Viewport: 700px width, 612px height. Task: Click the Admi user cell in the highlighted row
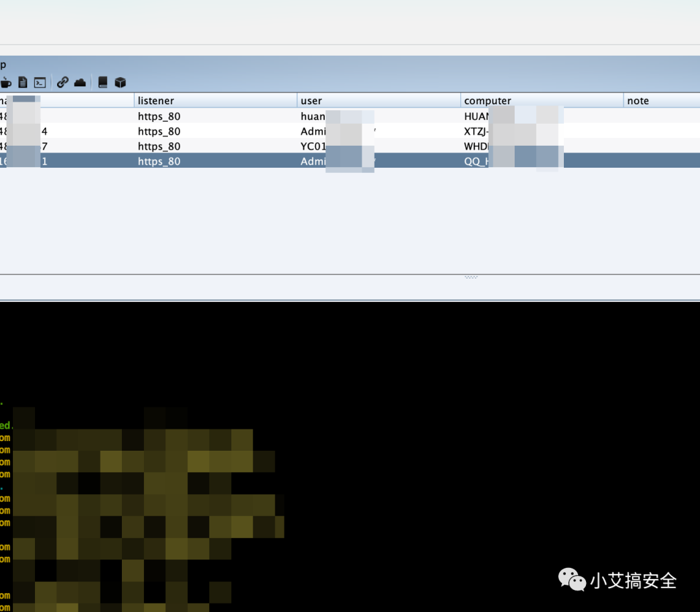click(x=379, y=161)
